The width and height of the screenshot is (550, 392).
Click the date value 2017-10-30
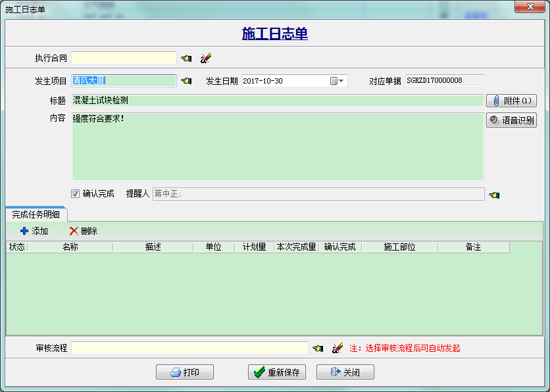pos(262,81)
